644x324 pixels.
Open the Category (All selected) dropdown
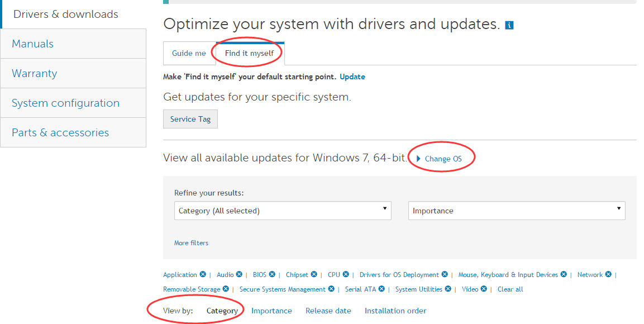pos(283,211)
